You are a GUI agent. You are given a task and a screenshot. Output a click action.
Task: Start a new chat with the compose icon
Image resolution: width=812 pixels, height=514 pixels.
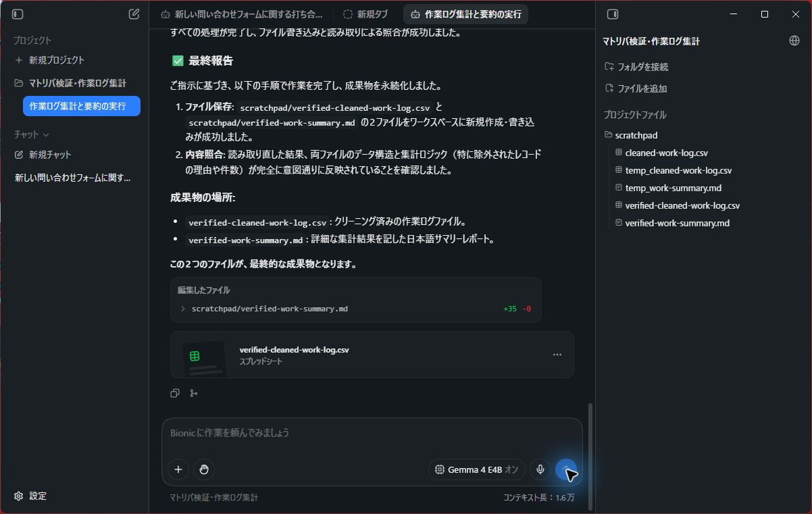click(x=134, y=14)
